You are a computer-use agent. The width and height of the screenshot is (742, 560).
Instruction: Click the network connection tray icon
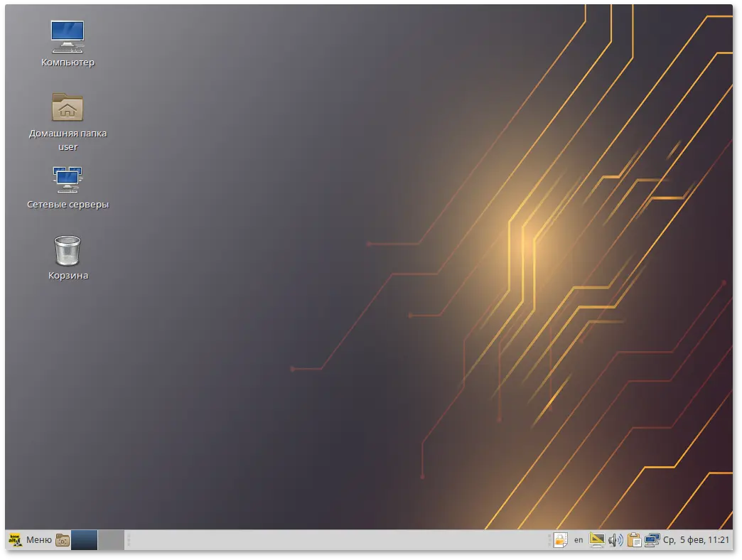(x=652, y=540)
